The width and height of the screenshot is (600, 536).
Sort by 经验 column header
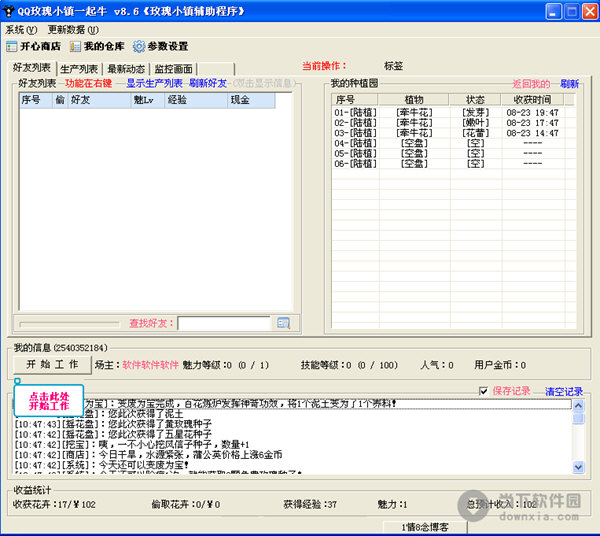click(196, 100)
